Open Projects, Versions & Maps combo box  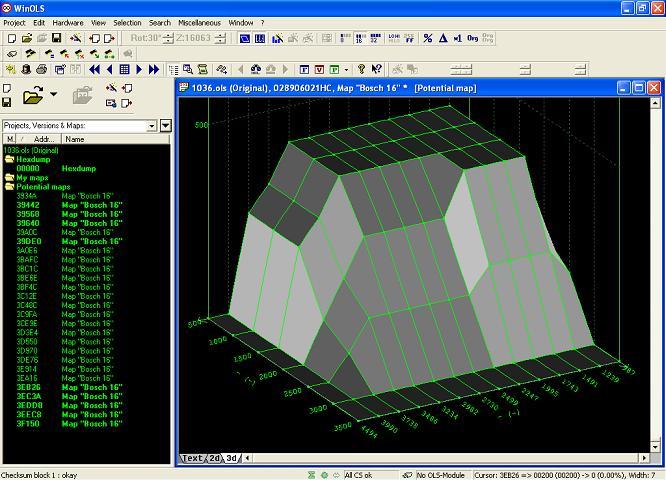click(x=79, y=126)
